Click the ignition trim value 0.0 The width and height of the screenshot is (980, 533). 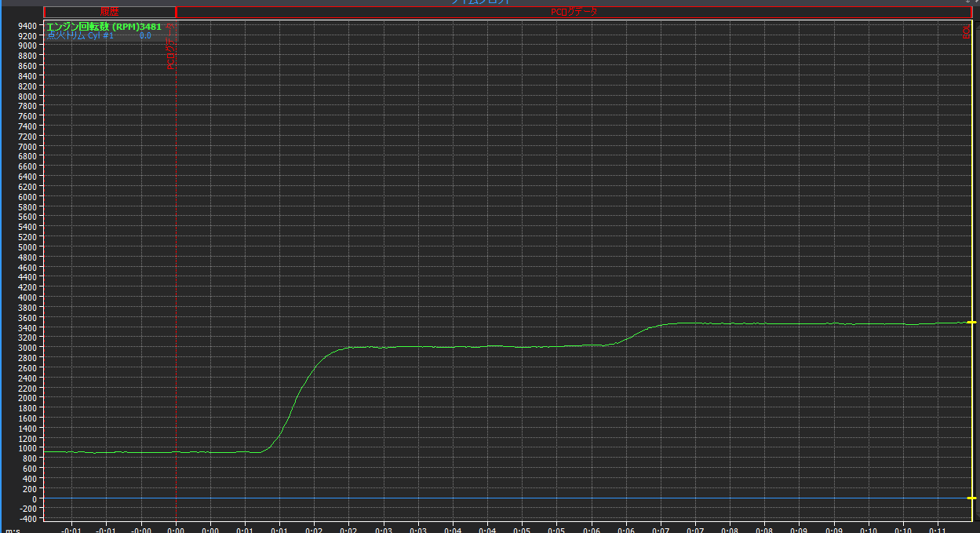click(145, 36)
